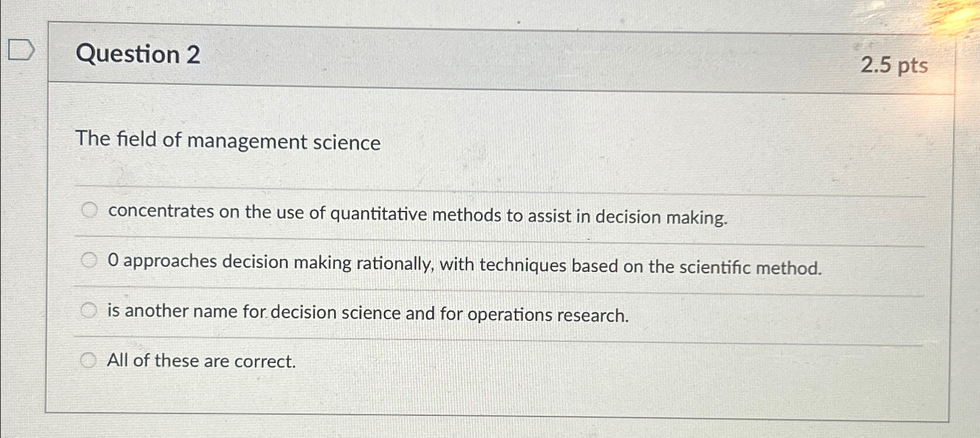Click the question text 'The field of management science'
Image resolution: width=980 pixels, height=438 pixels.
coord(230,142)
